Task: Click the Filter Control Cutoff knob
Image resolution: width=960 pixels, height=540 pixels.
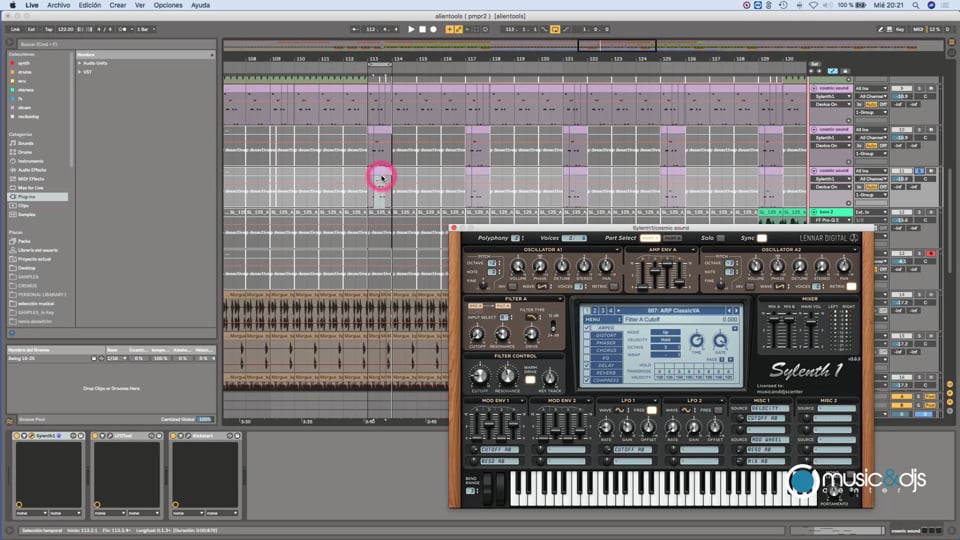Action: (x=480, y=376)
